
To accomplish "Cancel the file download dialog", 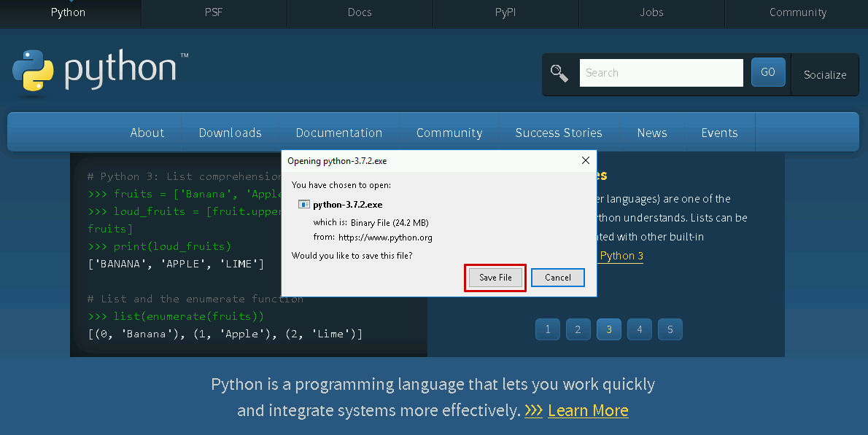I will [557, 278].
